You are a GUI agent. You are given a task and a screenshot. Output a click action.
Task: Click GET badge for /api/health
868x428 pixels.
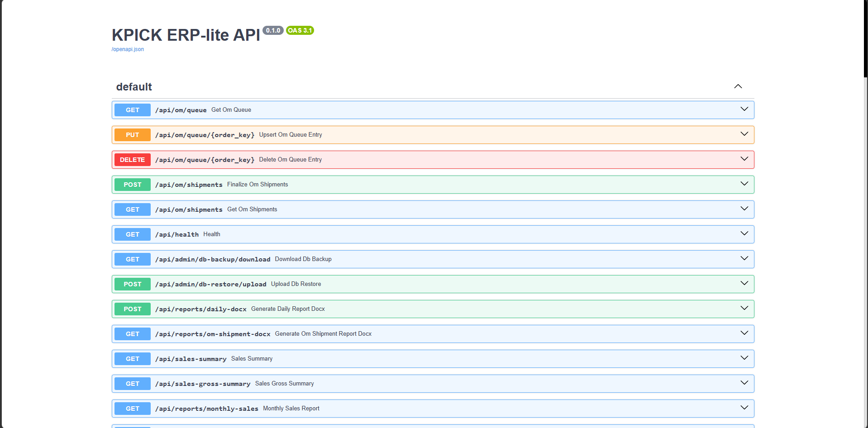coord(133,234)
